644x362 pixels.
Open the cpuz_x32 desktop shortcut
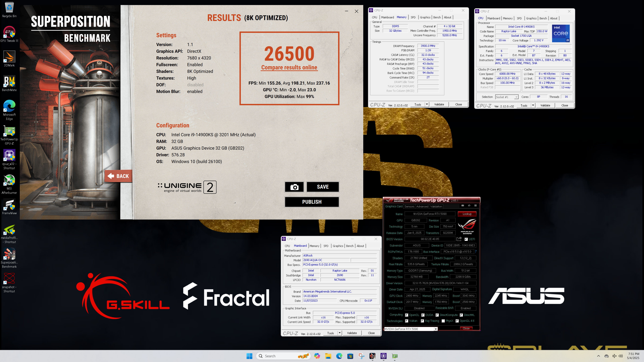pos(9,159)
